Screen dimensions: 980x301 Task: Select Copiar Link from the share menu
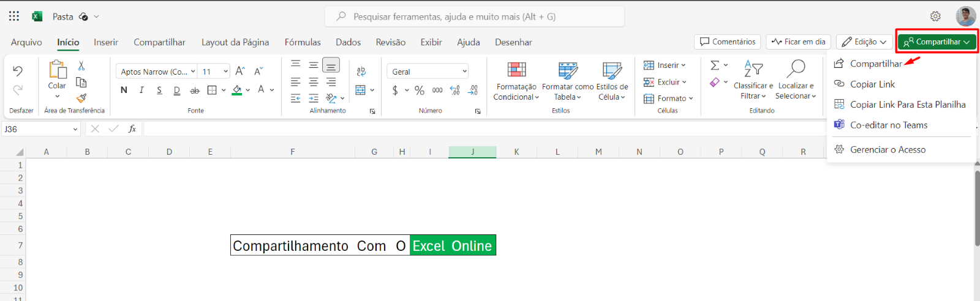point(872,84)
